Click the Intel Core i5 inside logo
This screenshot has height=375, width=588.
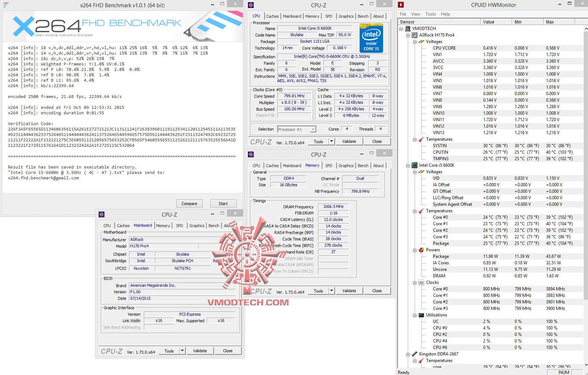pyautogui.click(x=371, y=38)
